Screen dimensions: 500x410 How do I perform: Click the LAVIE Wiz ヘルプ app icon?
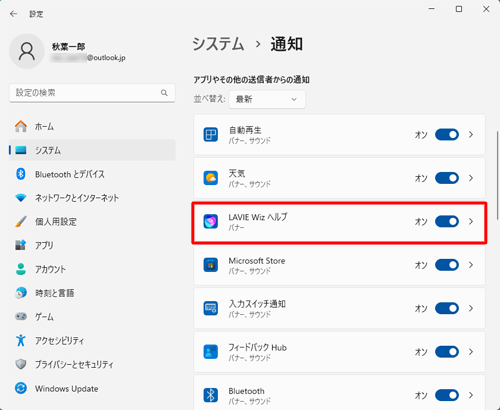click(211, 222)
